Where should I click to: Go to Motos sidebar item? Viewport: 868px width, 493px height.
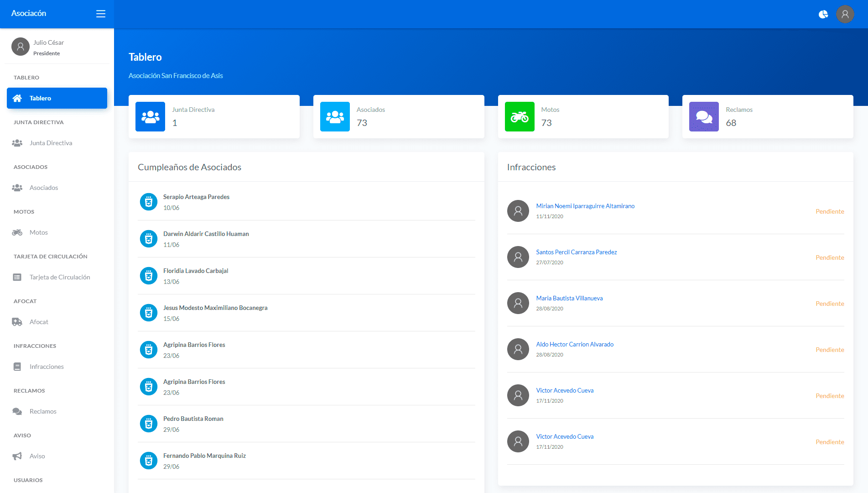click(x=57, y=232)
